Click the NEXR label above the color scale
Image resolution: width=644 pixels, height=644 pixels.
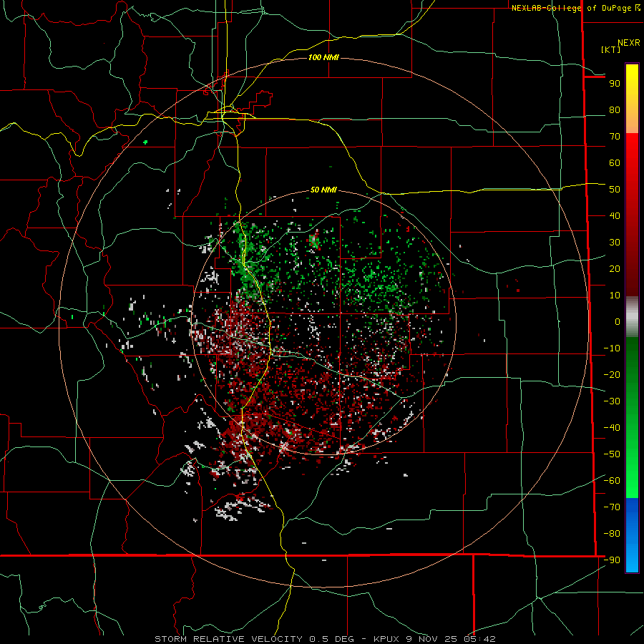[x=628, y=43]
